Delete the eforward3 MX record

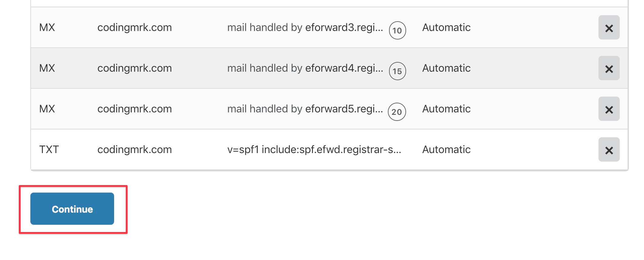(609, 28)
